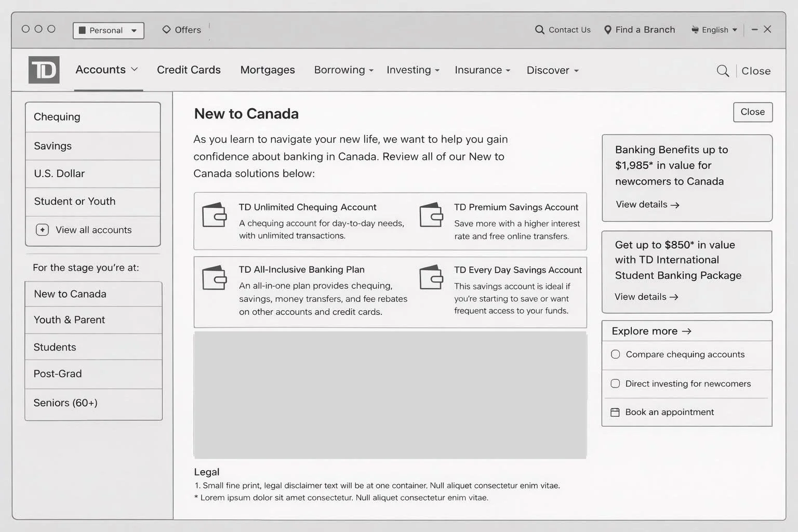Click the View all accounts plus icon

43,230
